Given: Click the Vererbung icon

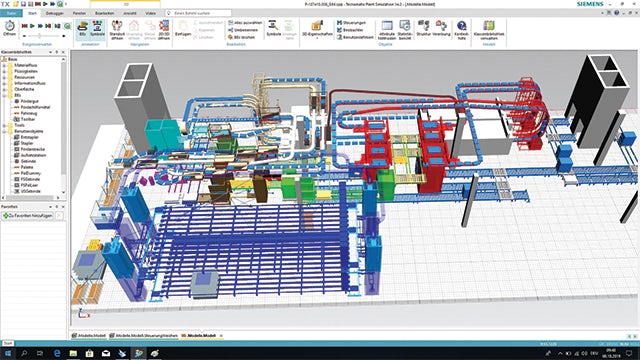Looking at the screenshot, I should (441, 28).
